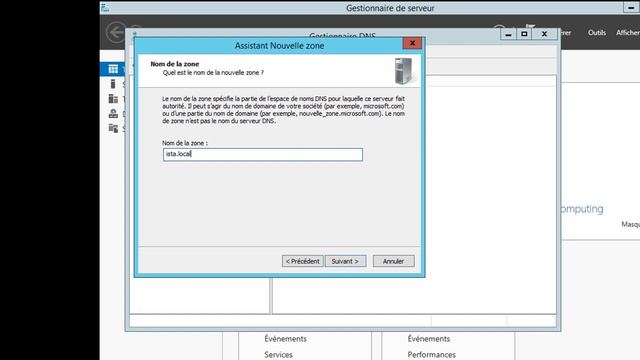This screenshot has height=360, width=640.
Task: Click the Masquer link in Server Manager
Action: click(x=630, y=224)
